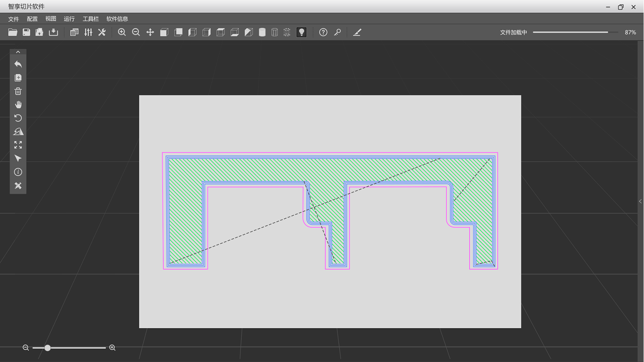Click the save disk icon
This screenshot has height=362, width=644.
pyautogui.click(x=26, y=33)
